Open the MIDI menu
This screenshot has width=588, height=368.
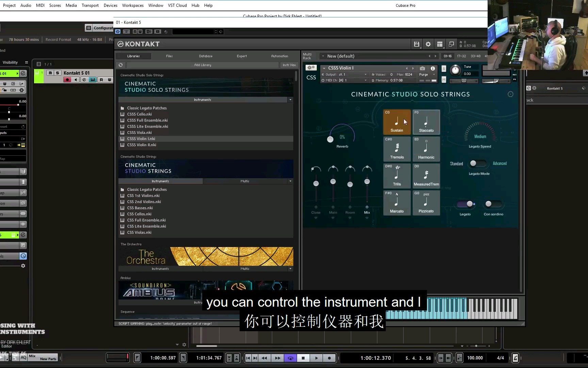[40, 5]
